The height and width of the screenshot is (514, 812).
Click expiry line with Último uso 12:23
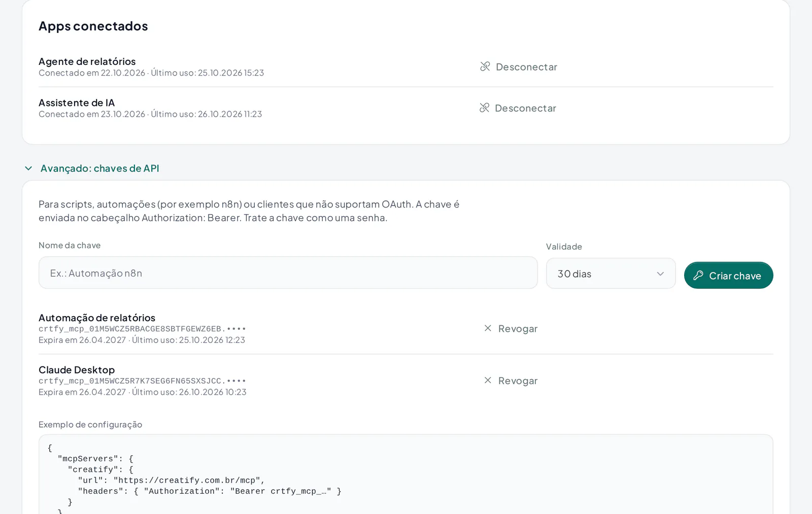[142, 340]
